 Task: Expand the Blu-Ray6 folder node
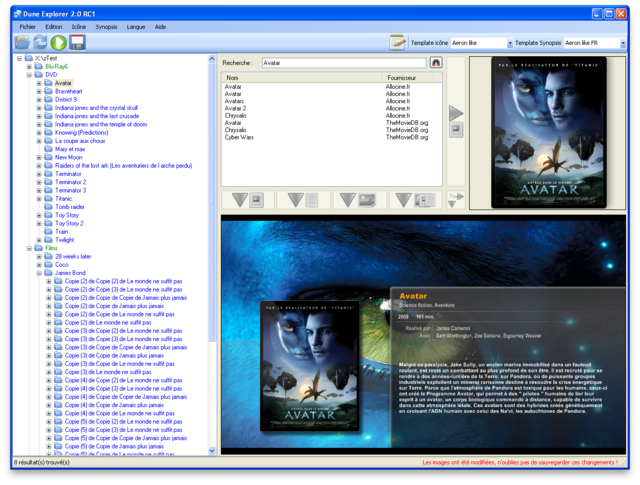coord(29,66)
